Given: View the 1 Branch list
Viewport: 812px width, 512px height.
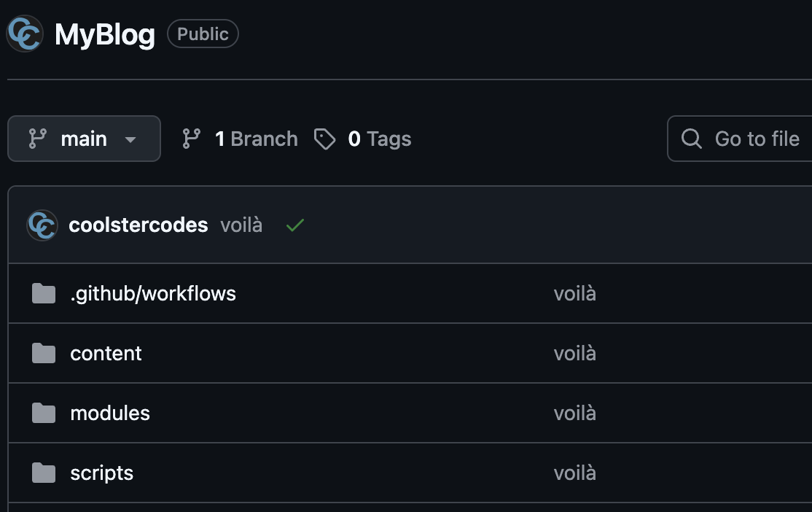Looking at the screenshot, I should (x=256, y=139).
